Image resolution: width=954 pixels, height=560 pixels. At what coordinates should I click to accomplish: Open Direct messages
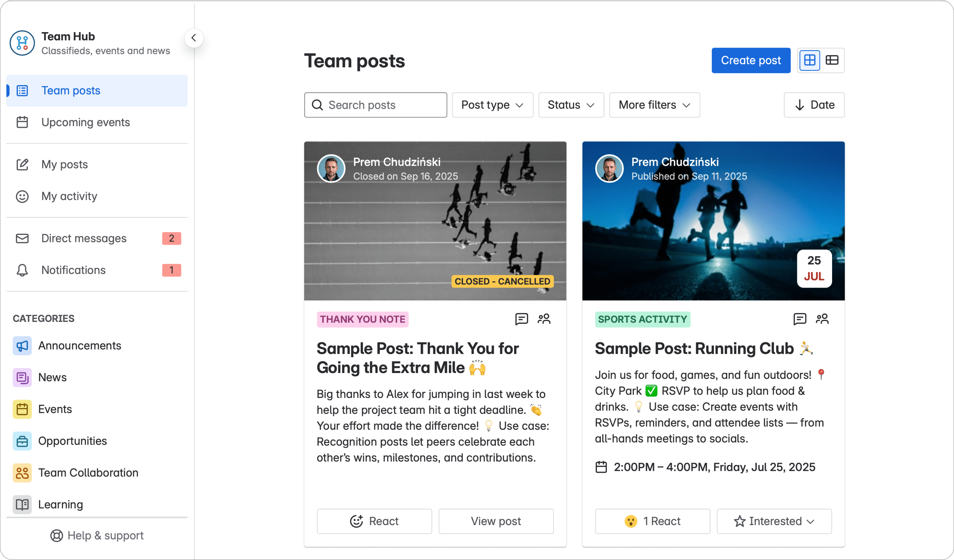tap(84, 238)
